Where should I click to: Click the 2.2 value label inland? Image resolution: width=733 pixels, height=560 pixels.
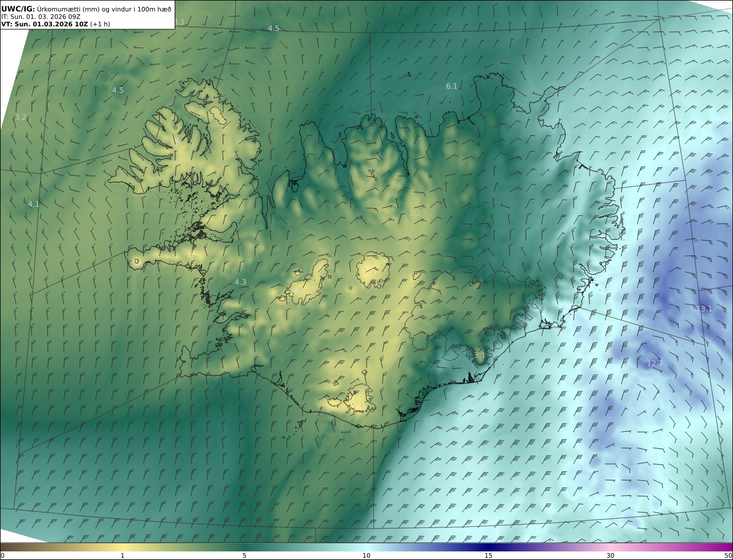(415, 213)
